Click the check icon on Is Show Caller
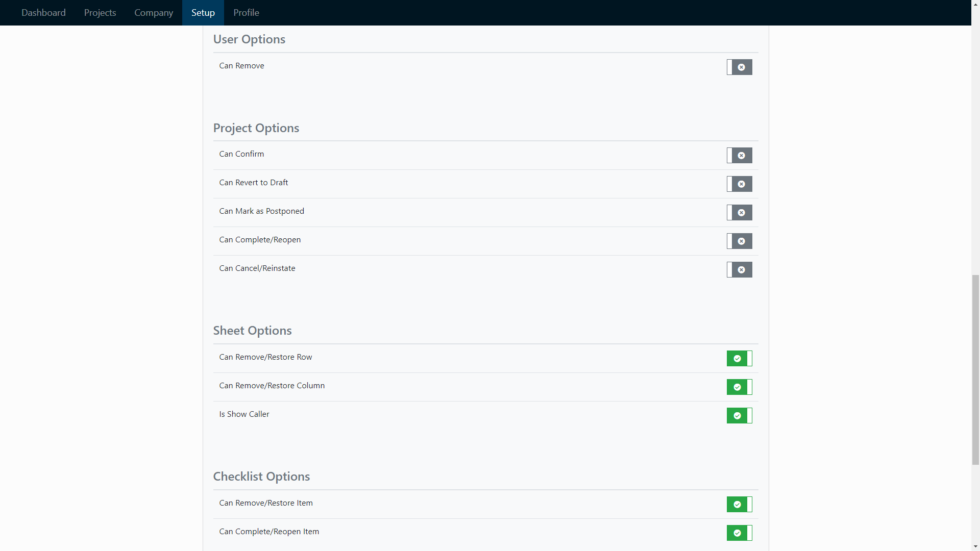The width and height of the screenshot is (980, 551). click(x=737, y=415)
